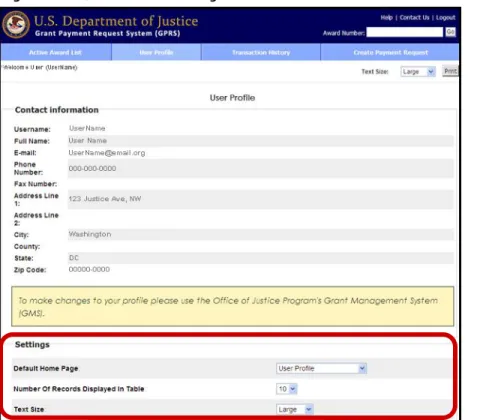Select the phone number 000-000-0000

92,169
